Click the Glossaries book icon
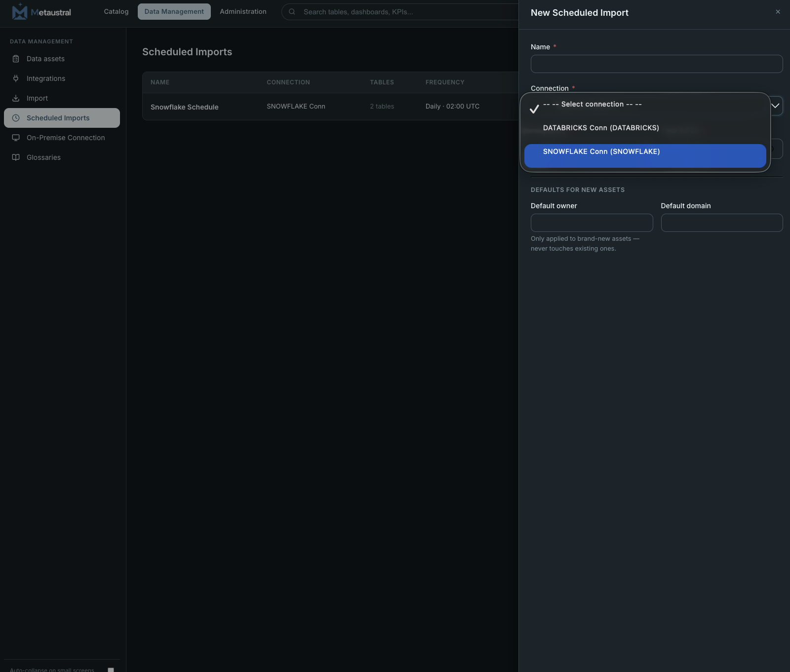This screenshot has height=672, width=790. (16, 157)
